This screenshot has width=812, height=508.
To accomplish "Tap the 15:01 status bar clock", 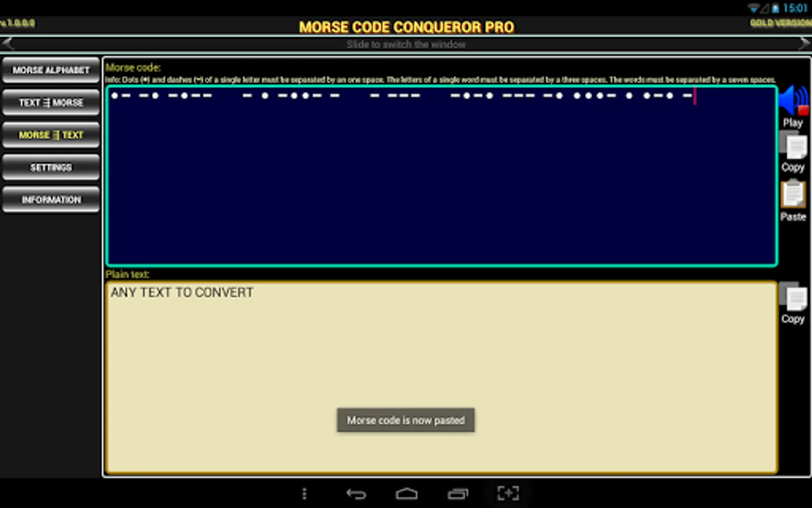I will 795,8.
